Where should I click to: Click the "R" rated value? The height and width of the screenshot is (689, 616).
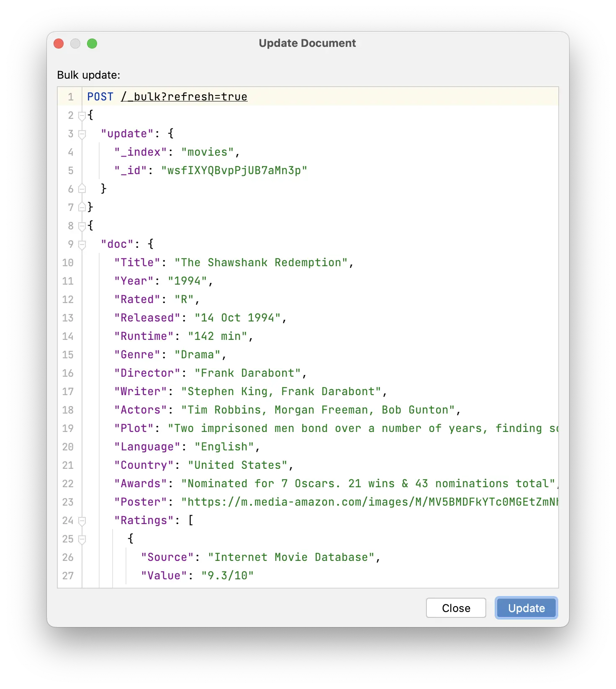[x=184, y=299]
